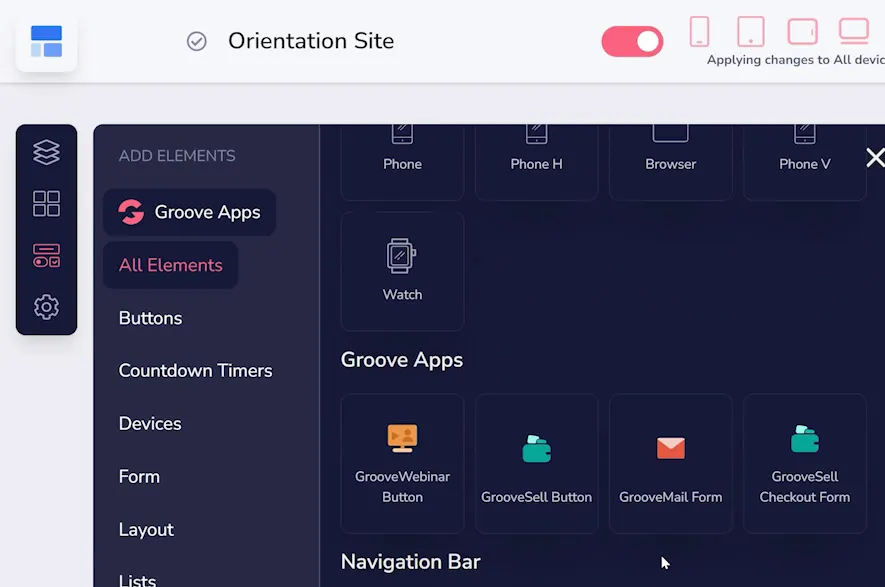Add the GrooveMail Form element
885x587 pixels.
pyautogui.click(x=671, y=463)
